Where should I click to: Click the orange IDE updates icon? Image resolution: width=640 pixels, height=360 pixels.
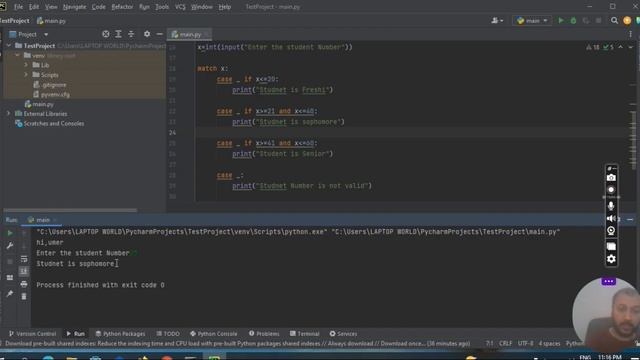click(x=627, y=20)
